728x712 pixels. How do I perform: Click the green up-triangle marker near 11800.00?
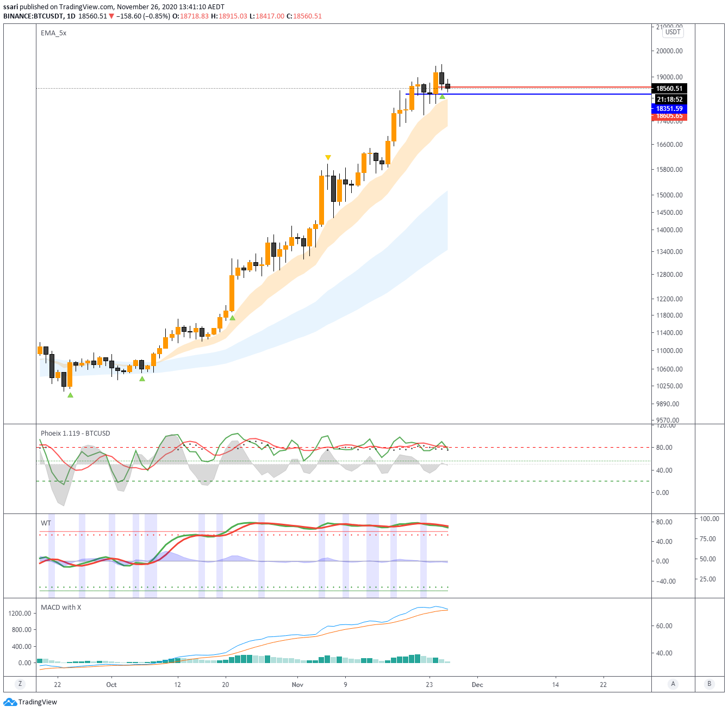(x=232, y=318)
